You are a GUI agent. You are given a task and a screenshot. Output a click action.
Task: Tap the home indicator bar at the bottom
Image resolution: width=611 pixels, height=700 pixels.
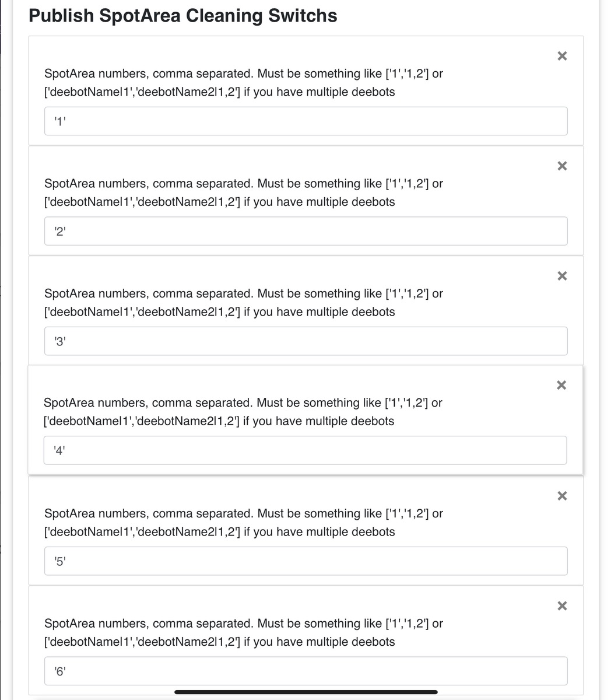(305, 692)
